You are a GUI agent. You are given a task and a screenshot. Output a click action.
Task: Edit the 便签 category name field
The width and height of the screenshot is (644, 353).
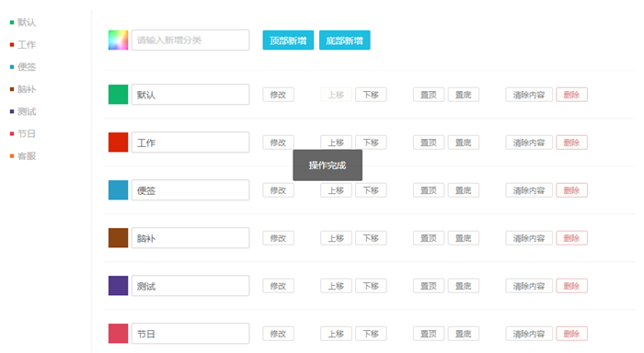click(x=190, y=190)
